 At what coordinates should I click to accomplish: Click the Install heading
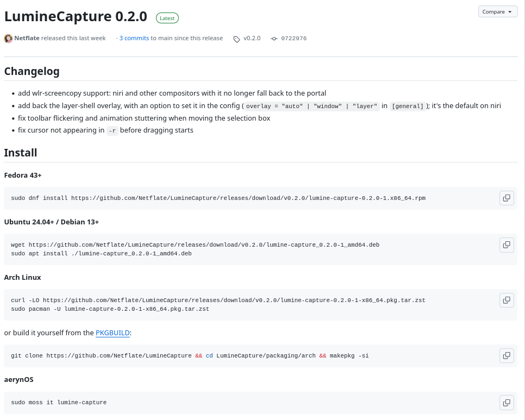tap(21, 153)
